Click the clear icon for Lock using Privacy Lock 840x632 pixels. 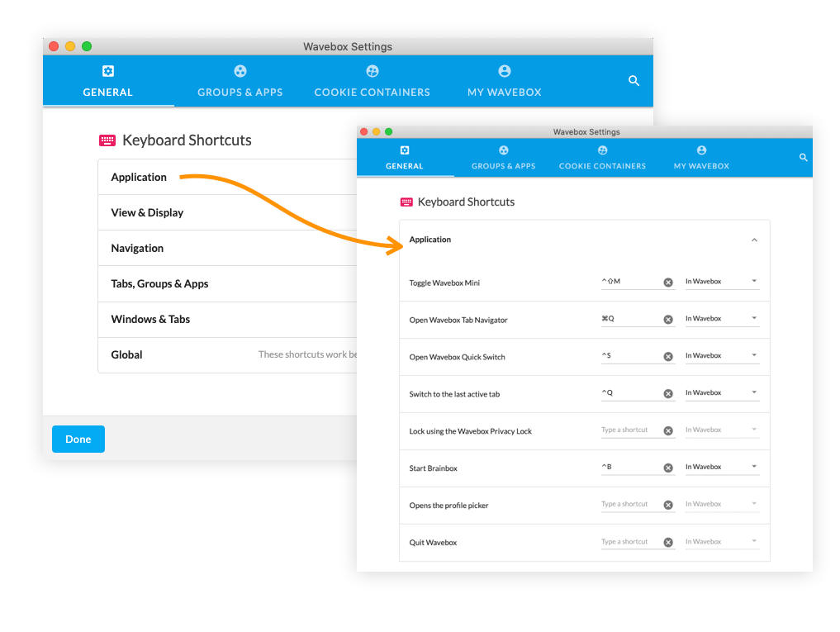click(668, 430)
